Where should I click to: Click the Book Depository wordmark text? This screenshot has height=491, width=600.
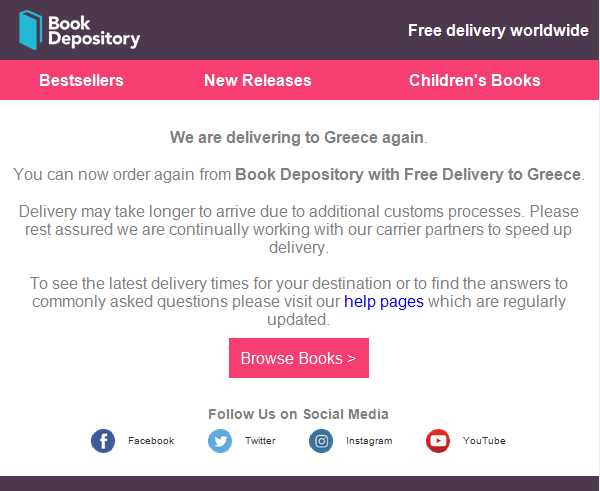(94, 31)
